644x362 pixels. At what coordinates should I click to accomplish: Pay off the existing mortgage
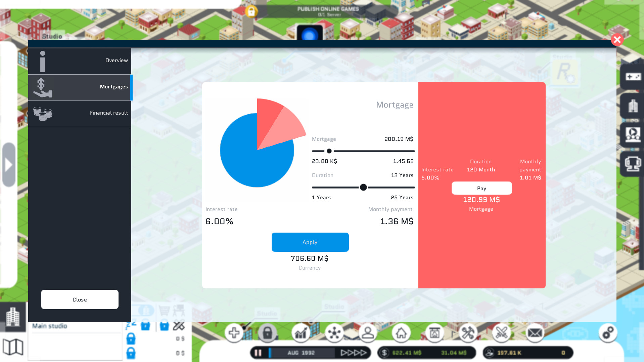click(481, 188)
